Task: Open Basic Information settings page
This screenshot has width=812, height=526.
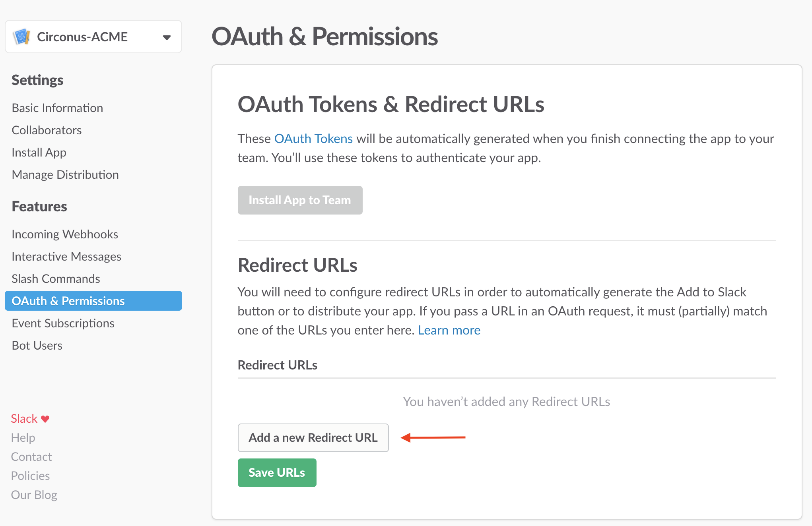Action: 57,108
